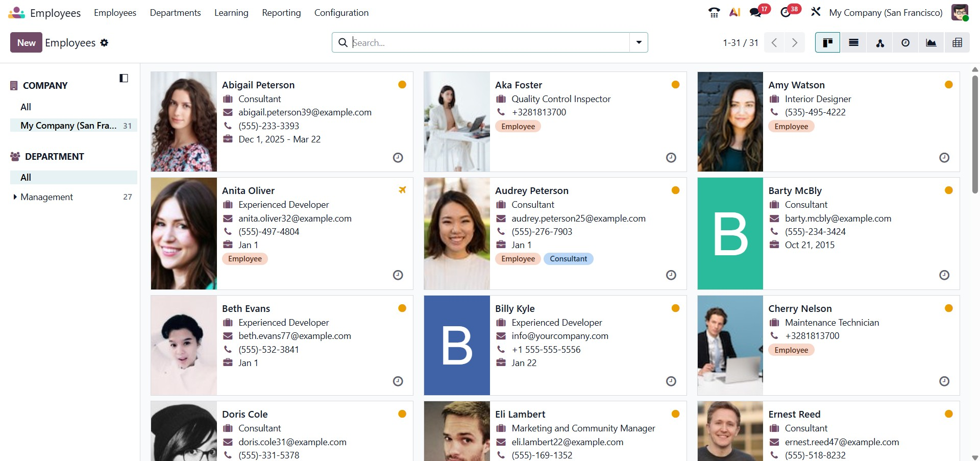Switch to pivot table view
This screenshot has height=461, width=980.
pyautogui.click(x=957, y=43)
